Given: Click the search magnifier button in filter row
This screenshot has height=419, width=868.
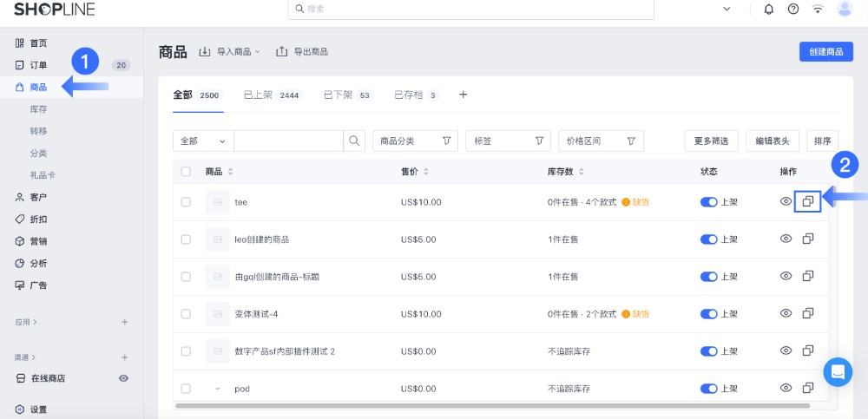Looking at the screenshot, I should click(x=354, y=141).
